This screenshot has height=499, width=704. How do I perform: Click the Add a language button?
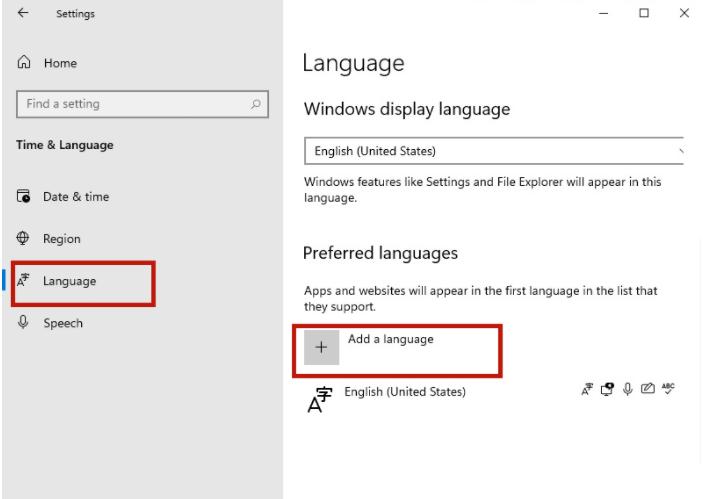coord(397,350)
